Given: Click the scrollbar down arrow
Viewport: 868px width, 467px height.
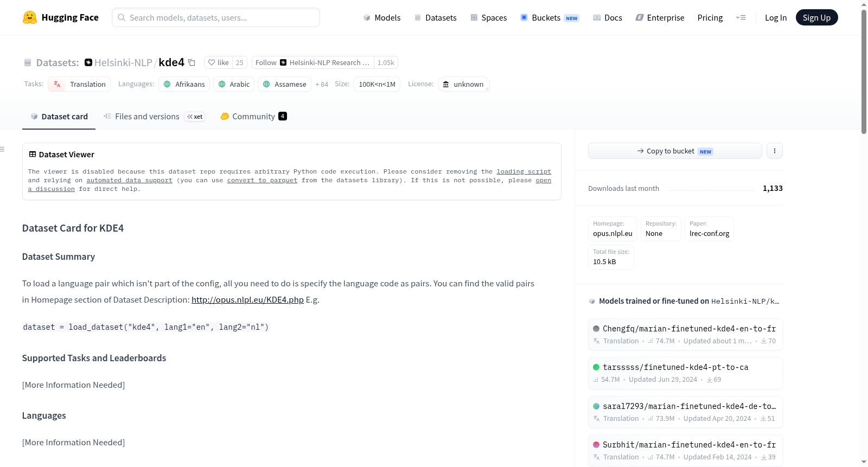Looking at the screenshot, I should pyautogui.click(x=864, y=462).
